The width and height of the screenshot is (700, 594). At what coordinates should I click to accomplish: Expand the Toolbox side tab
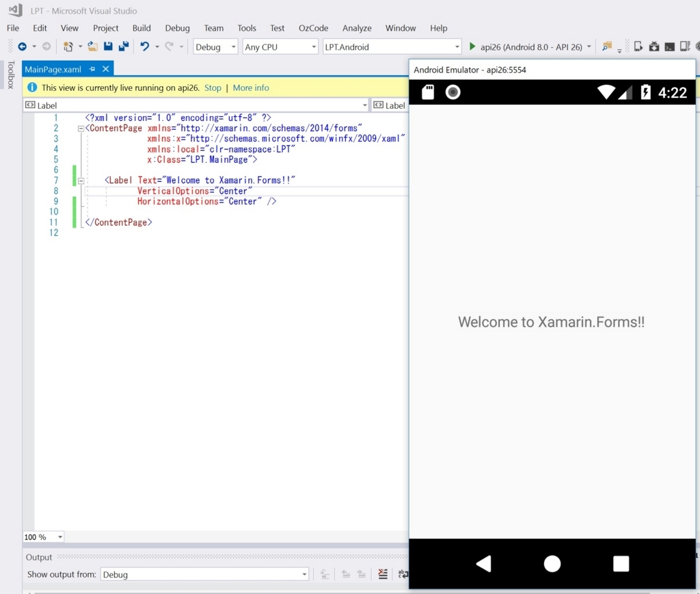(11, 75)
